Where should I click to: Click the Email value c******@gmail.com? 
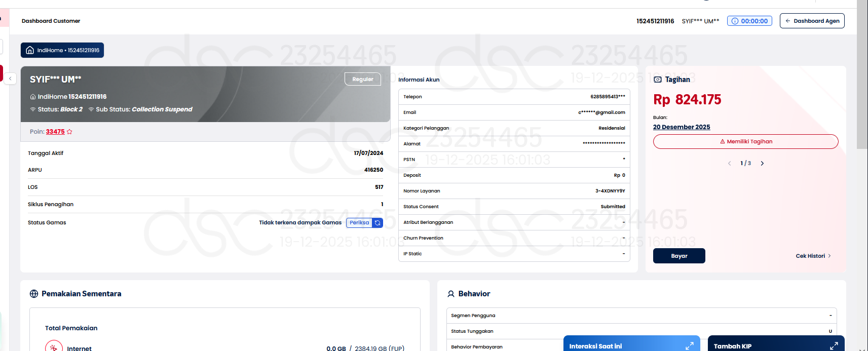tap(601, 112)
